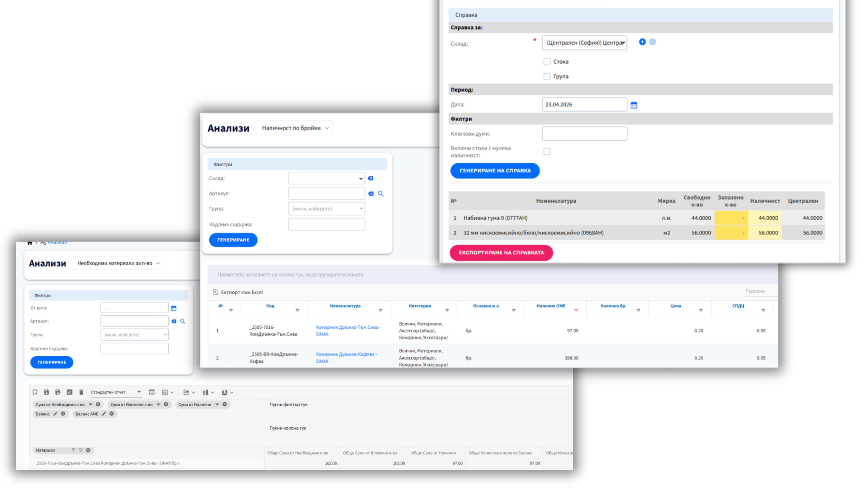The width and height of the screenshot is (868, 488).
Task: Open 'Група' dropdown in Наличност по бройки window
Action: pos(326,209)
